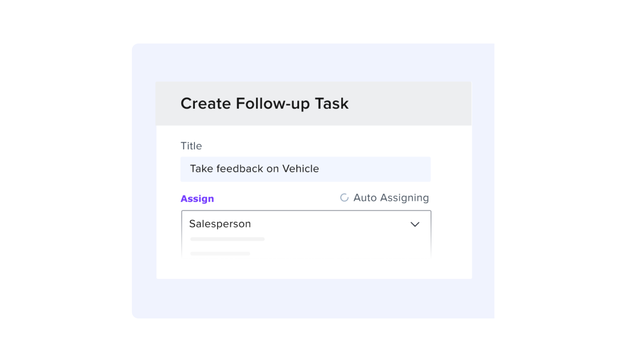Select first placeholder line under Salesperson
The width and height of the screenshot is (644, 362).
click(x=227, y=239)
